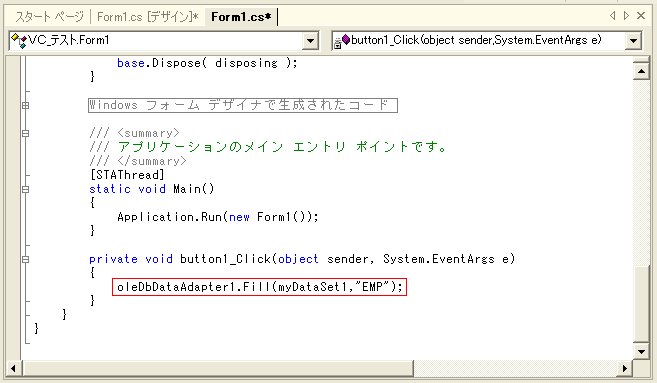Open the Form1.cs [デザイン]* tab
The width and height of the screenshot is (657, 383).
pyautogui.click(x=147, y=17)
